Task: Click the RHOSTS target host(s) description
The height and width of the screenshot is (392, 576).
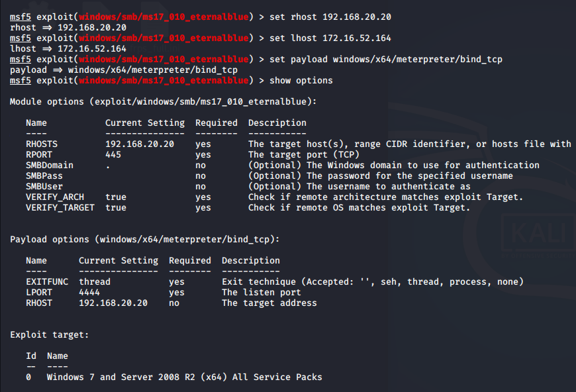Action: click(410, 144)
